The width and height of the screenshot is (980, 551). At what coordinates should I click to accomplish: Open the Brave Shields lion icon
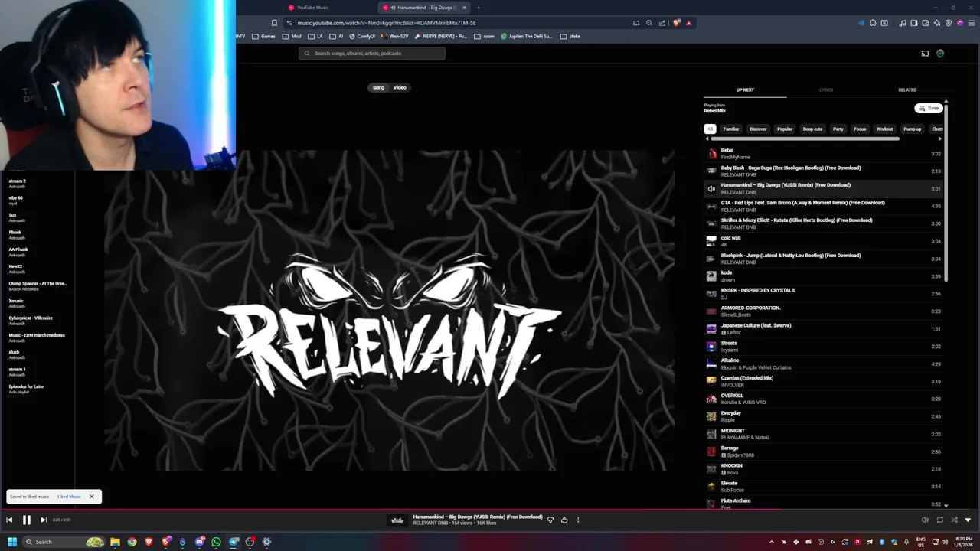click(676, 23)
